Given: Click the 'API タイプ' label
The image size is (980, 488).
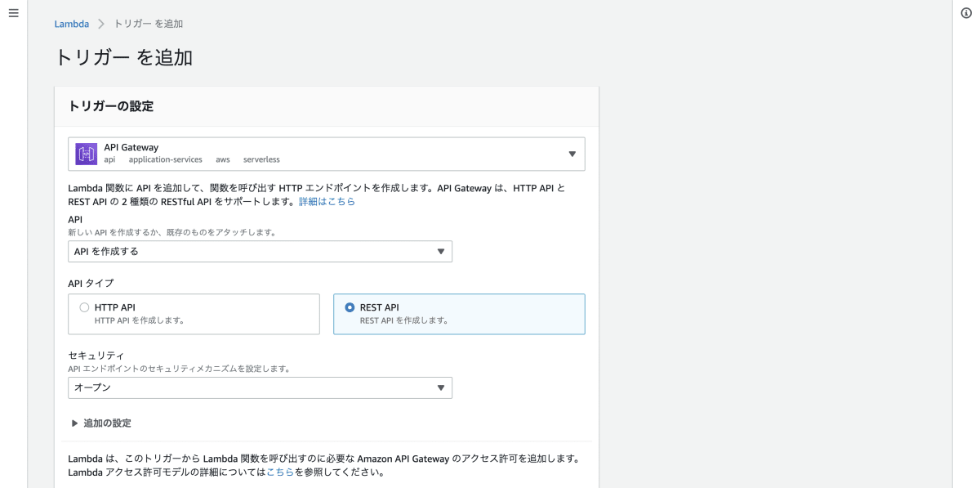Looking at the screenshot, I should click(x=91, y=283).
